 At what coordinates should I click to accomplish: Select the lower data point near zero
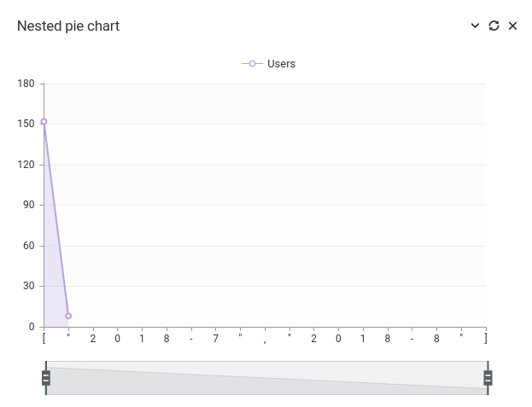click(68, 316)
